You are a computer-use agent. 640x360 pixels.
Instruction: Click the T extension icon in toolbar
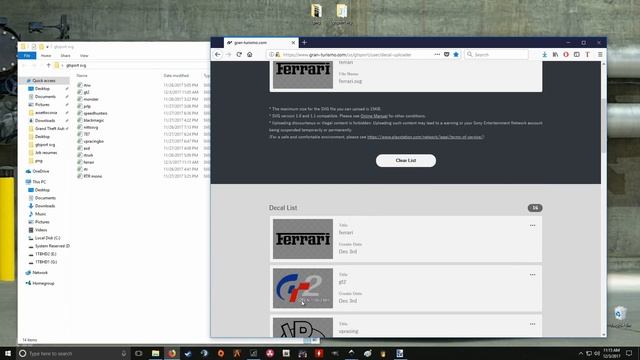tap(587, 54)
